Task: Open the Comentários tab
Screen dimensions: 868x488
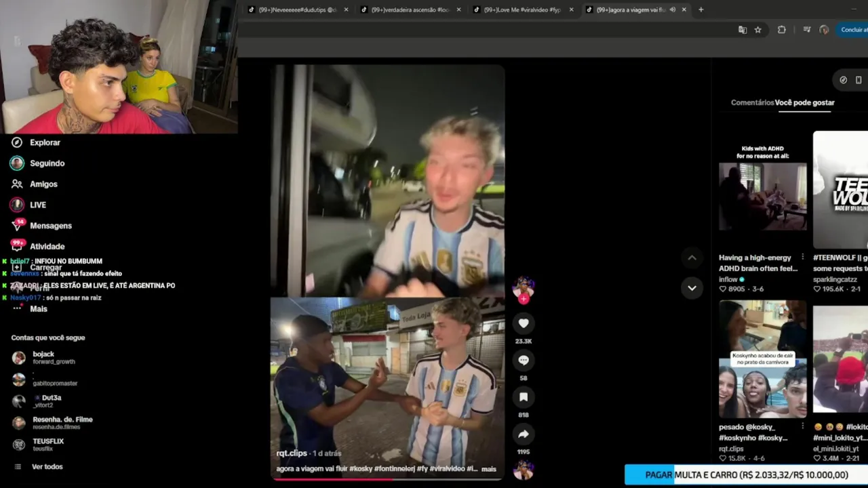Action: pos(752,102)
